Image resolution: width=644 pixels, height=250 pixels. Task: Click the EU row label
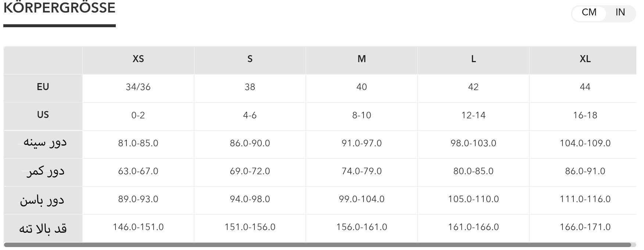pyautogui.click(x=43, y=87)
